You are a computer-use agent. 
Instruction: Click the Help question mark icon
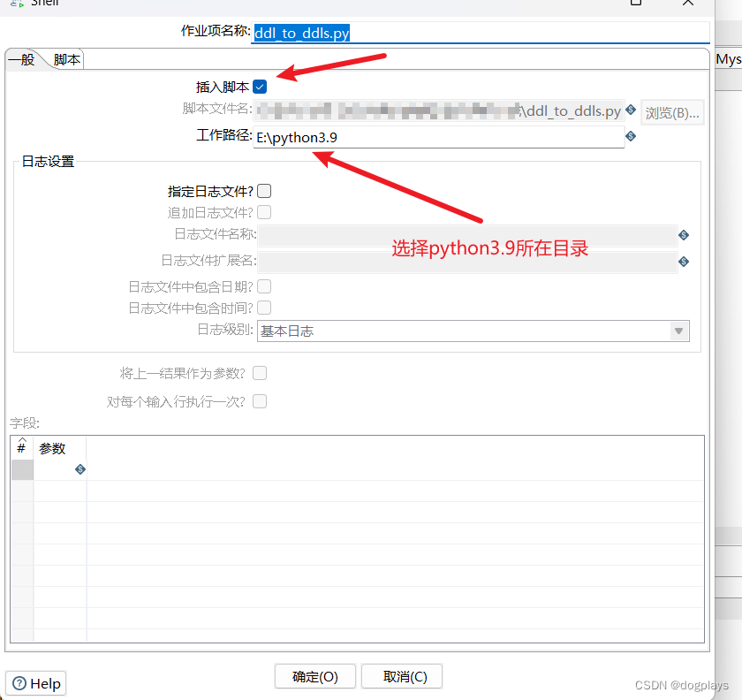(x=19, y=683)
